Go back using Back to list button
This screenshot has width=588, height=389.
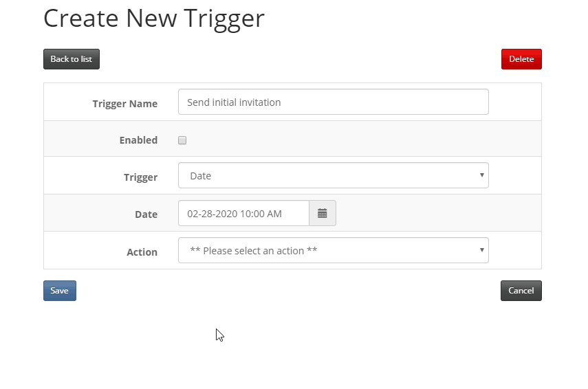72,59
